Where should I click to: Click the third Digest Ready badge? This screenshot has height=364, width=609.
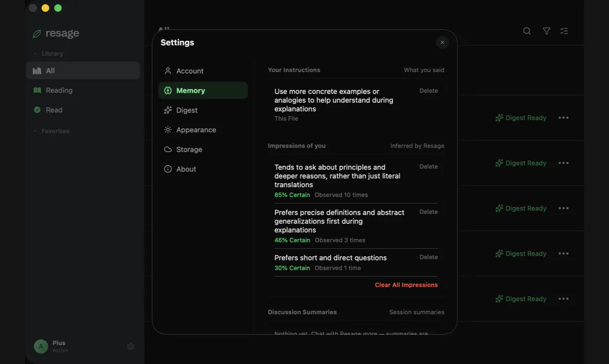[x=521, y=208]
